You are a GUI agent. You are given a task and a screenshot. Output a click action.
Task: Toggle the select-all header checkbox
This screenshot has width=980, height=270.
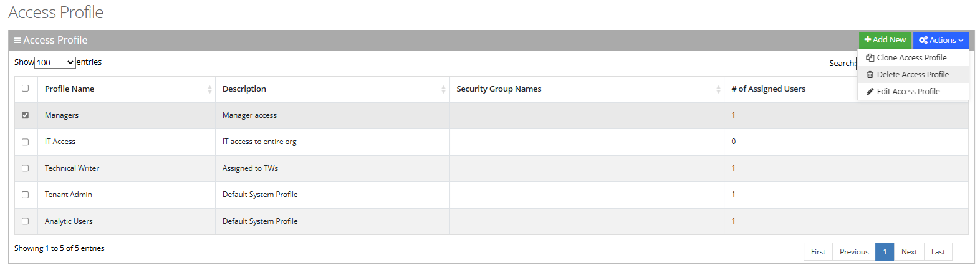point(25,89)
